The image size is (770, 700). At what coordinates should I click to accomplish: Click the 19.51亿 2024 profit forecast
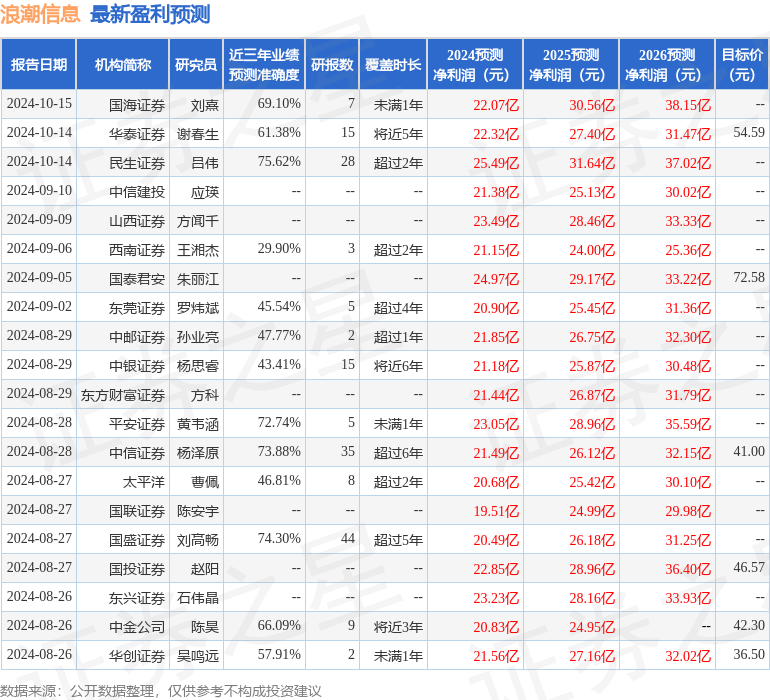point(496,511)
